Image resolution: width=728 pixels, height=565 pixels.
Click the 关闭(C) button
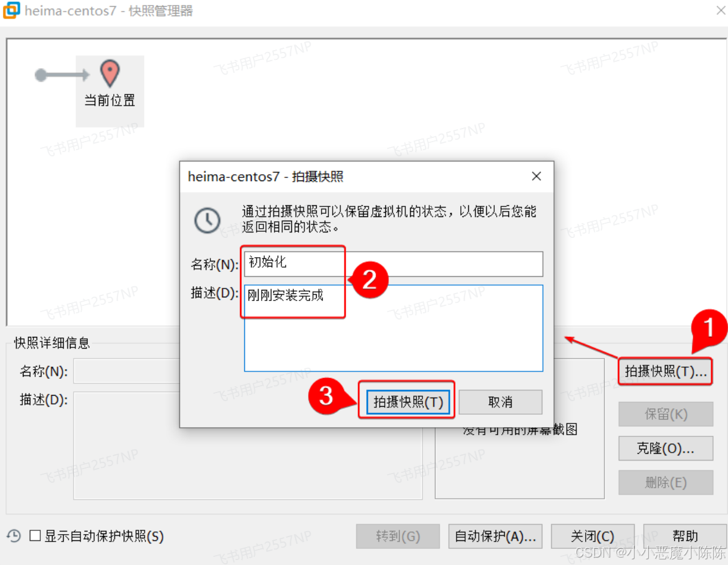[x=593, y=536]
